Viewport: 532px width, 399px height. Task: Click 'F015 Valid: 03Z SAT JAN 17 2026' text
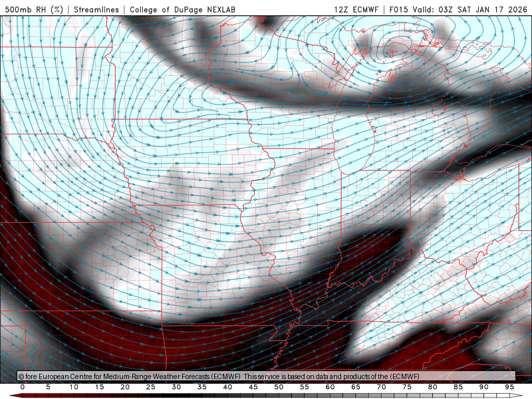(458, 9)
